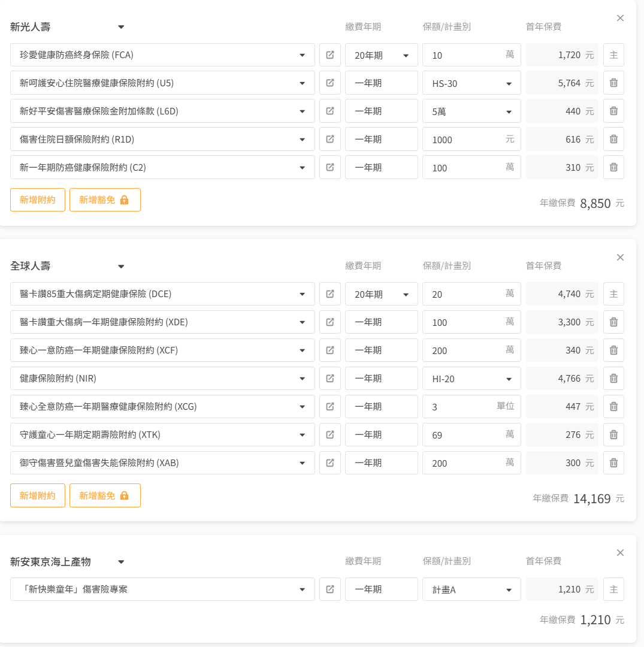
Task: Delete the C2 rider row
Action: 613,167
